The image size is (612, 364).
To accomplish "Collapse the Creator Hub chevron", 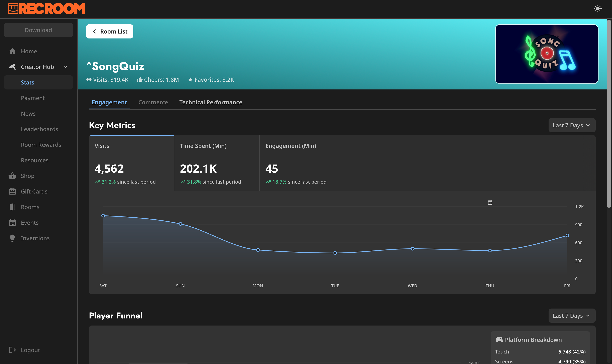I will click(65, 67).
